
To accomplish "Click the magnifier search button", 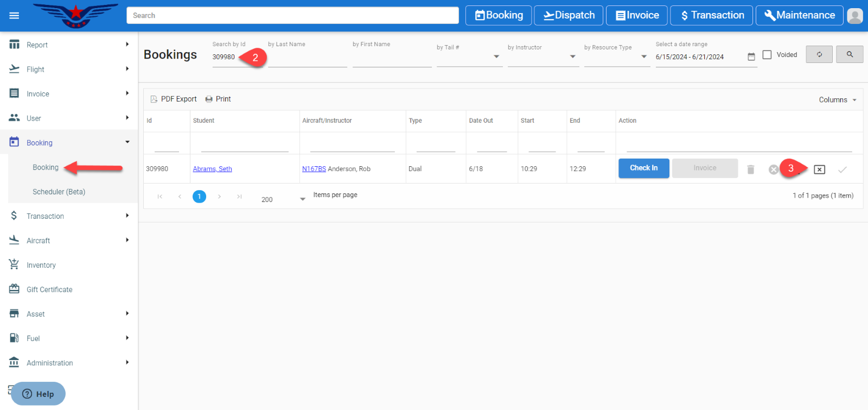I will pyautogui.click(x=849, y=54).
